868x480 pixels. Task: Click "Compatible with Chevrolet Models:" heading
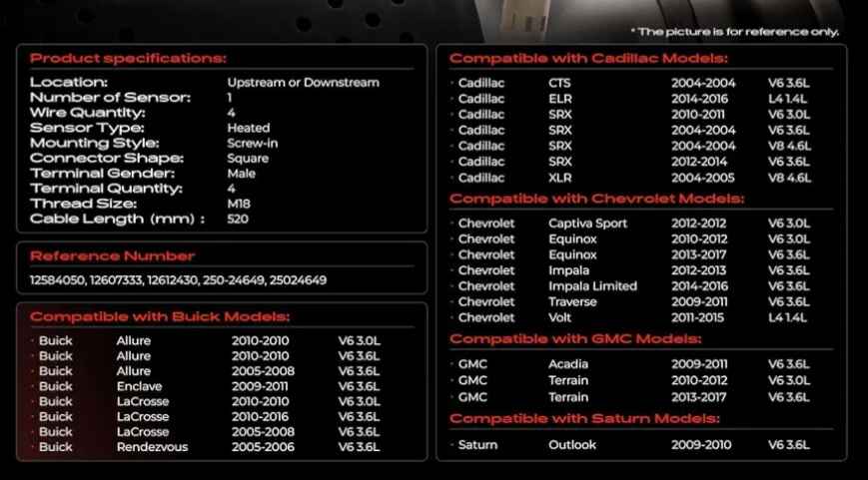pos(596,199)
